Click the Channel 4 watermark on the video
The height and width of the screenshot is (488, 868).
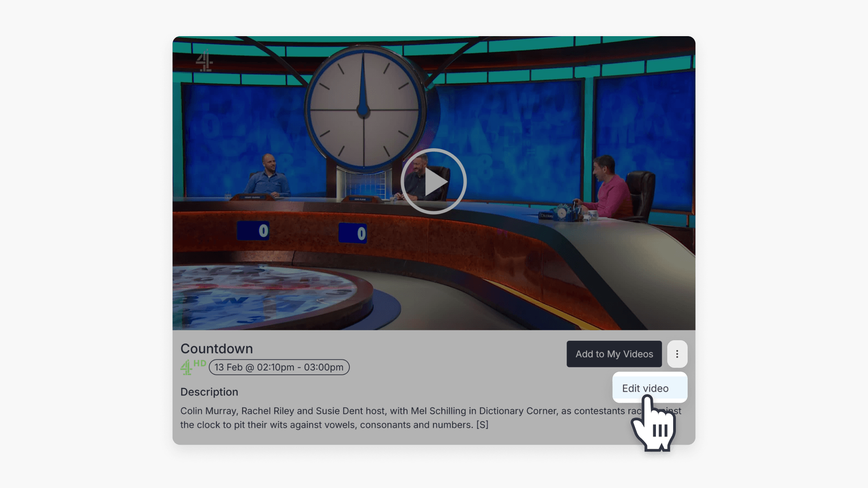205,61
